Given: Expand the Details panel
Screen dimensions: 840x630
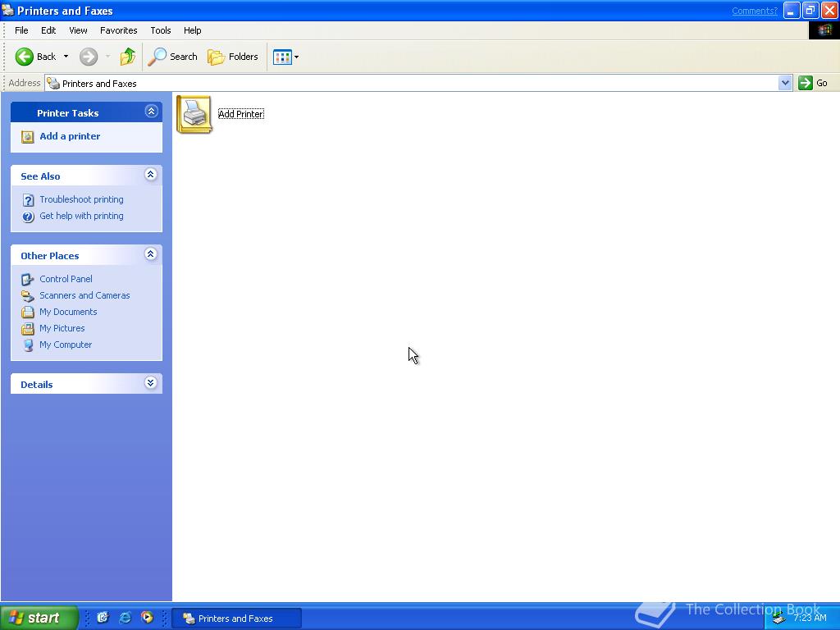Looking at the screenshot, I should coord(151,383).
